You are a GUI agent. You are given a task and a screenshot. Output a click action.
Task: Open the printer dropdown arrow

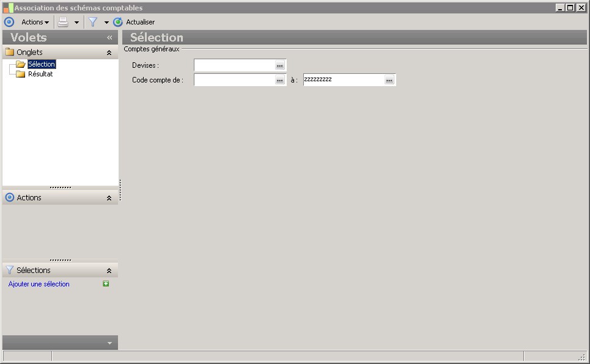(x=77, y=23)
